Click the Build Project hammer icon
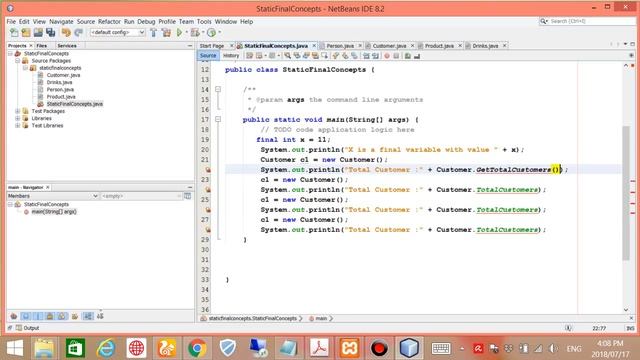Viewport: 640px width, 360px height. point(154,32)
